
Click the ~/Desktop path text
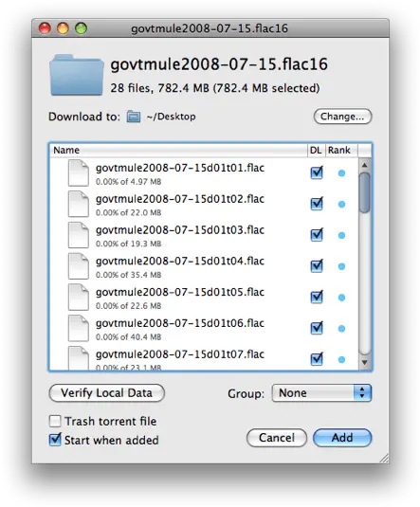point(172,117)
